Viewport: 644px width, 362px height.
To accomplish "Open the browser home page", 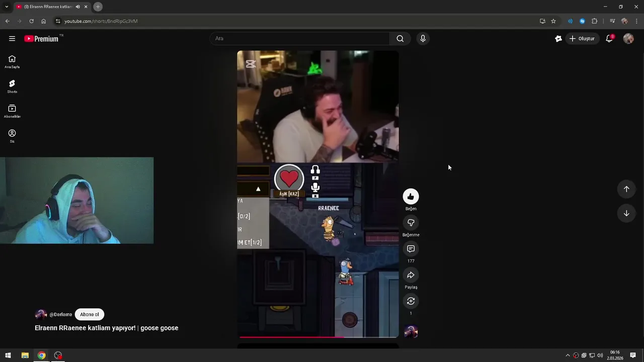I will (x=43, y=21).
